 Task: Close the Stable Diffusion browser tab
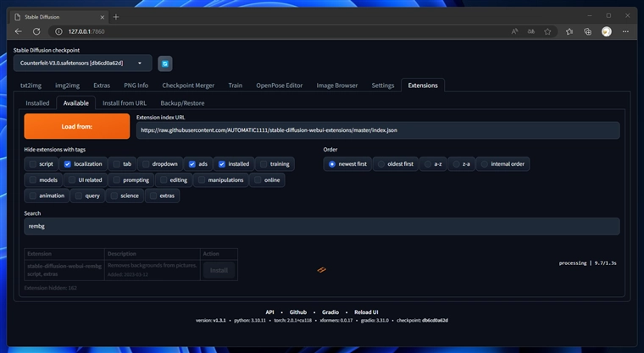click(103, 17)
